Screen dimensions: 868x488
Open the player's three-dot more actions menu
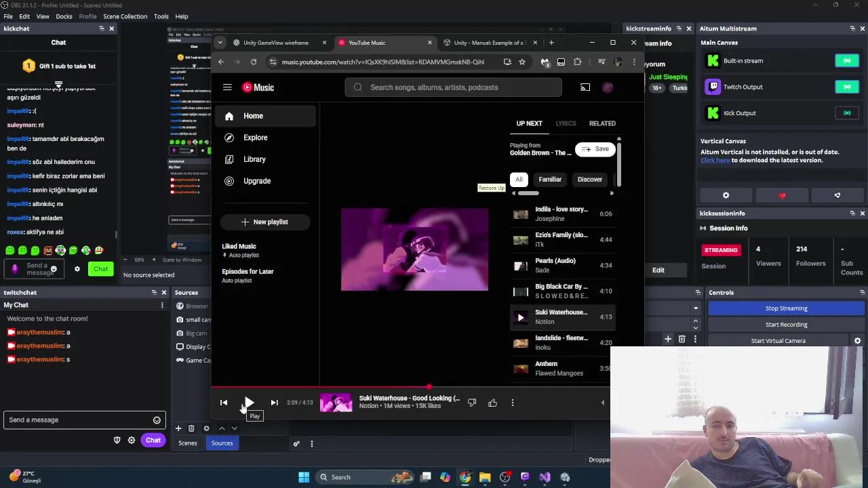(513, 403)
